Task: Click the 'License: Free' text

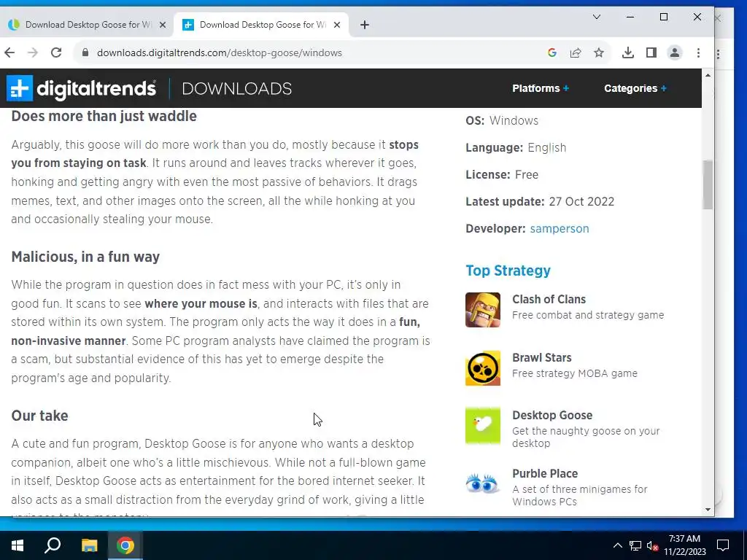Action: (x=502, y=175)
